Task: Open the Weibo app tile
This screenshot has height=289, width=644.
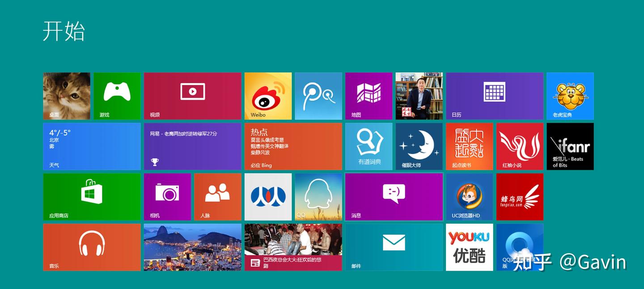Action: pos(267,96)
